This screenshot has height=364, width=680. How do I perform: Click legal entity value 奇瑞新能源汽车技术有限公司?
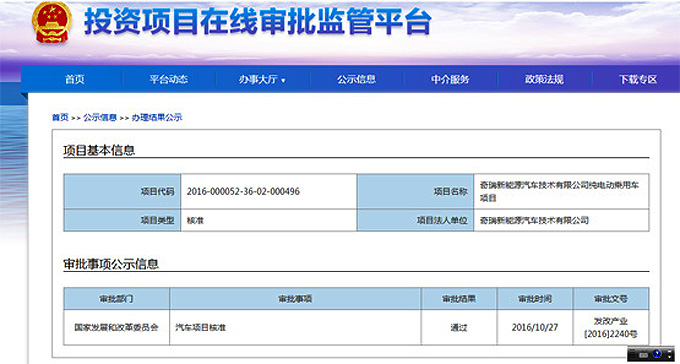tap(534, 220)
